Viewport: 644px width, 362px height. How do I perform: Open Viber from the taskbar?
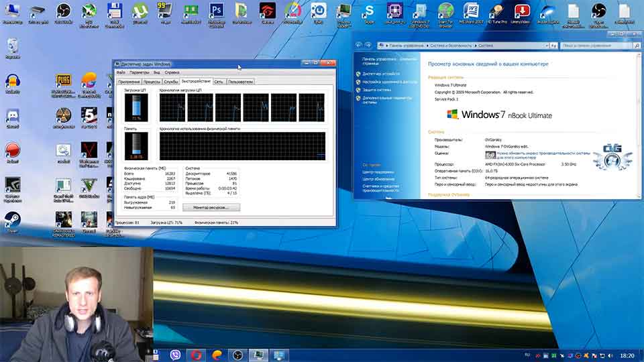[x=175, y=355]
